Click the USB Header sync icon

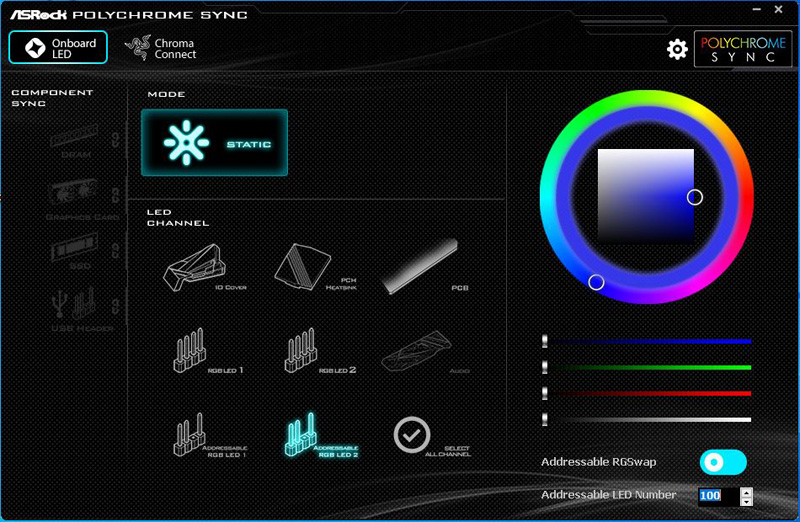click(x=74, y=305)
